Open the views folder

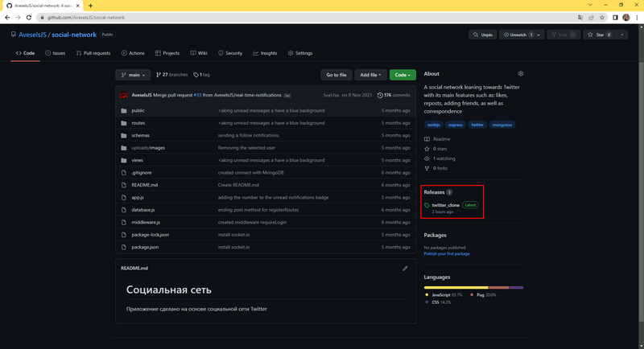[x=137, y=160]
